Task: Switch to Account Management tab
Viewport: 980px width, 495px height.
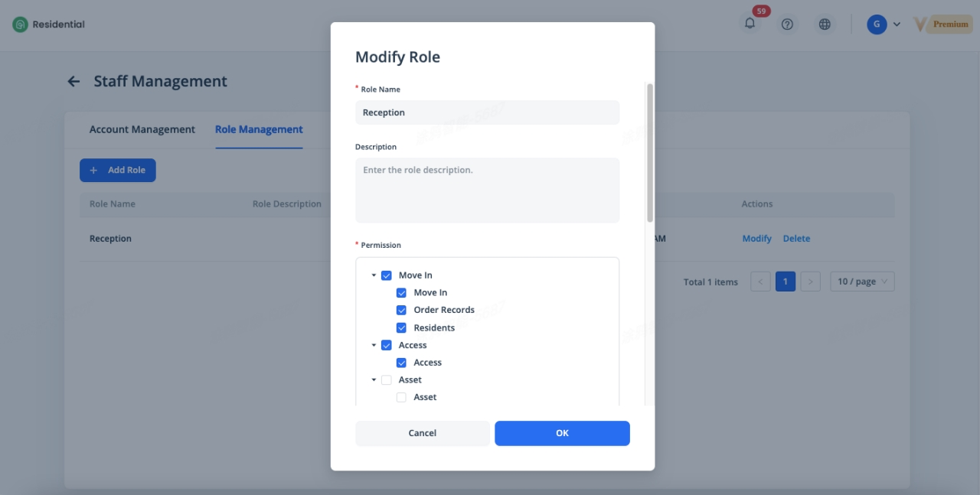Action: pyautogui.click(x=142, y=129)
